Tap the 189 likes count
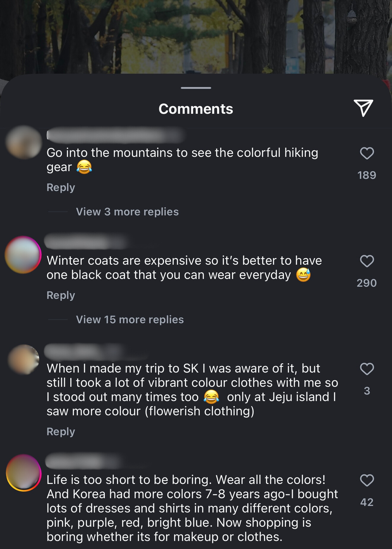Screen dimensions: 392x549 367,175
